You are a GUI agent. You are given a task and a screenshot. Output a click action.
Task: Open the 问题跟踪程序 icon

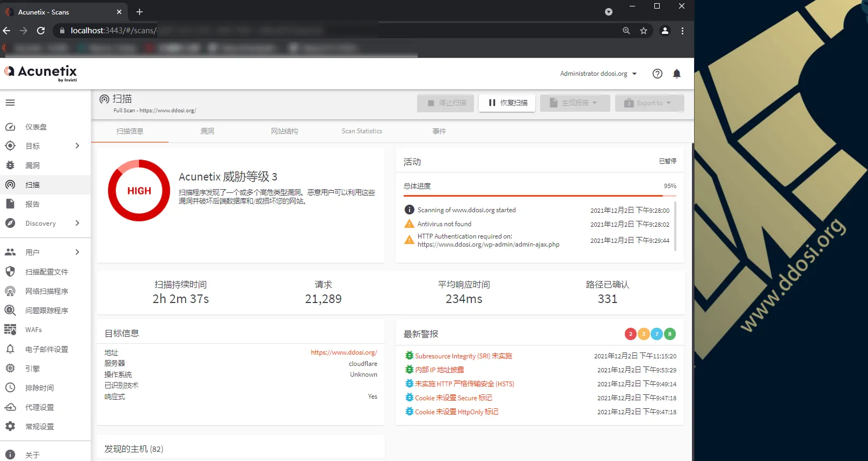pyautogui.click(x=10, y=311)
